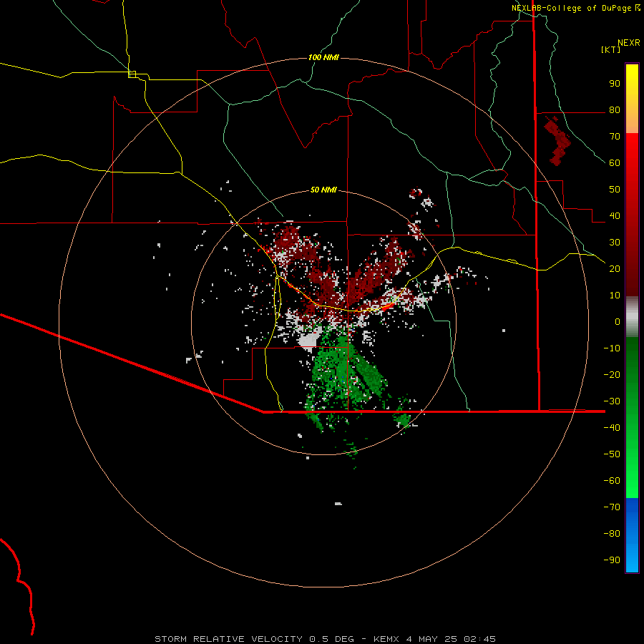
Task: Click the KEMX station identifier in caption
Action: click(x=386, y=639)
